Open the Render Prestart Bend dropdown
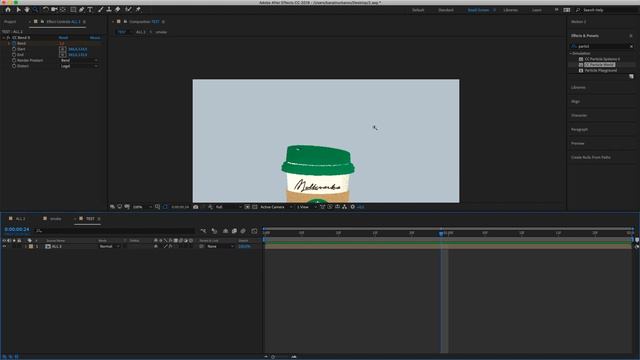This screenshot has width=640, height=360. click(79, 60)
